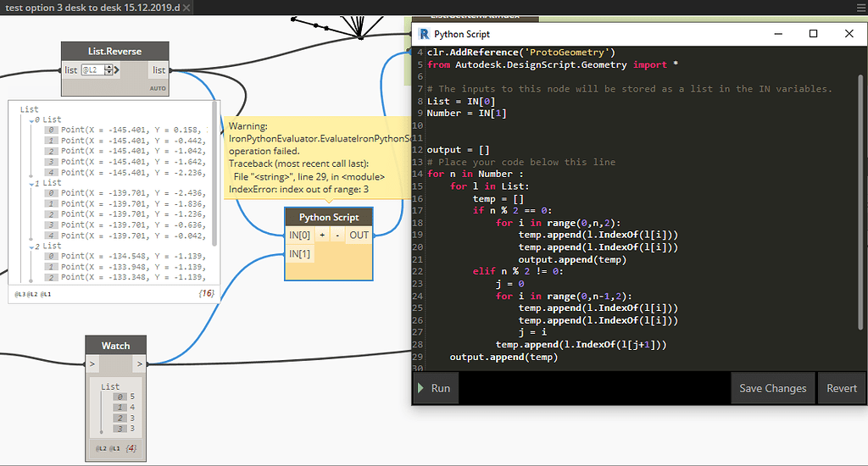
Task: Click the Watch node's right output arrow port
Action: (x=137, y=363)
